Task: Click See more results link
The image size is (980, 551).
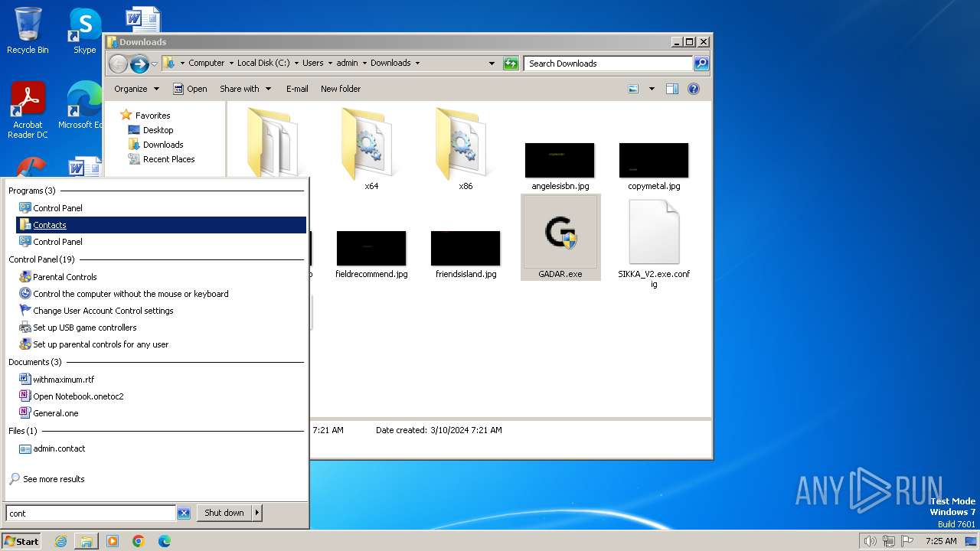Action: point(54,479)
